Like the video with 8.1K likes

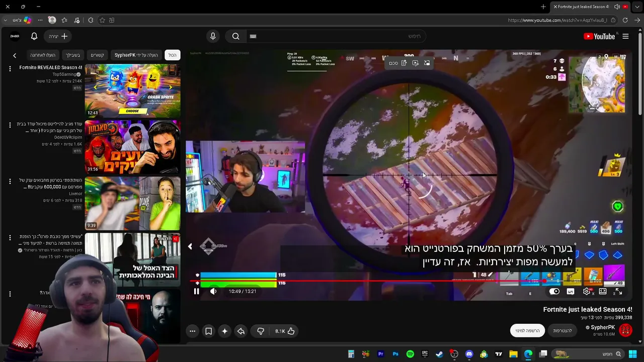285,331
